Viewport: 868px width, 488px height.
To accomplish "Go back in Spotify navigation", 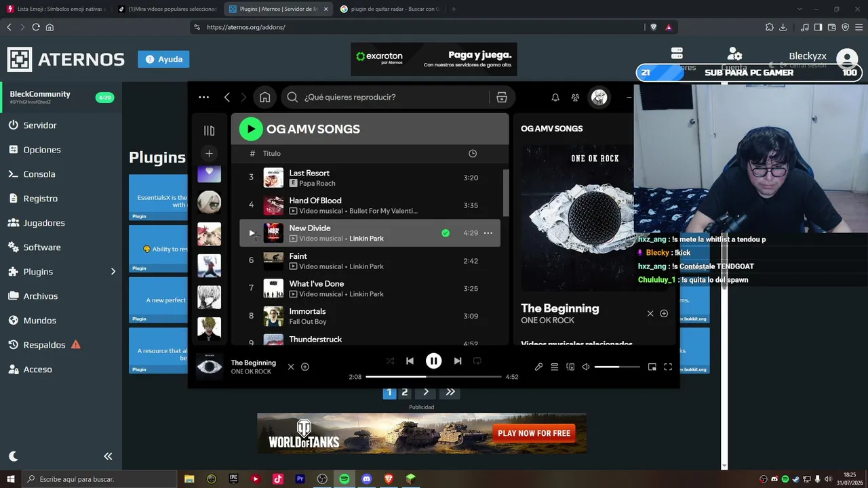I will [227, 97].
